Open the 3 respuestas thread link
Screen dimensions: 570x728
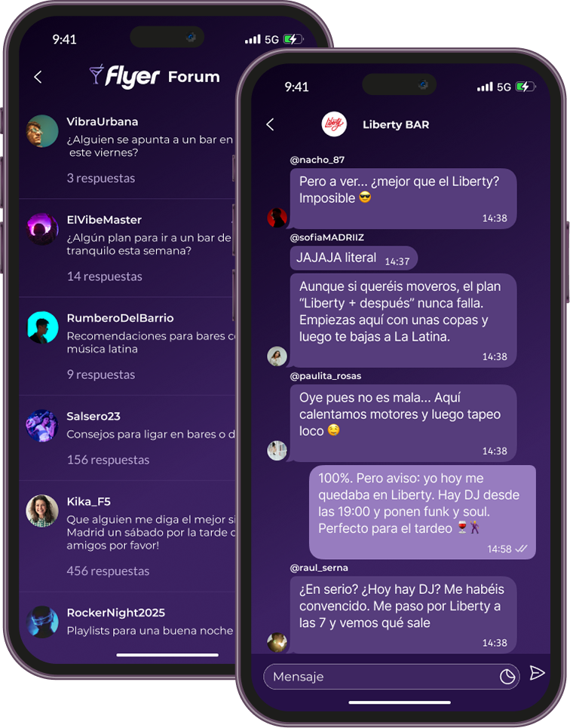(x=101, y=179)
